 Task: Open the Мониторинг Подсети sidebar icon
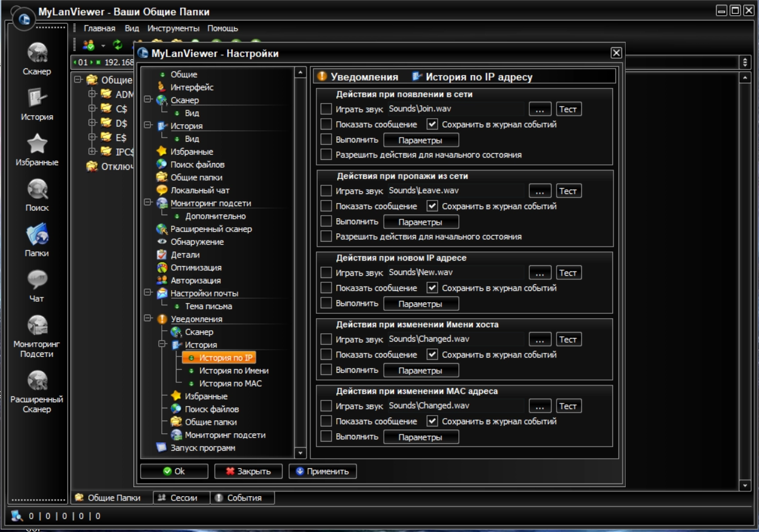37,336
